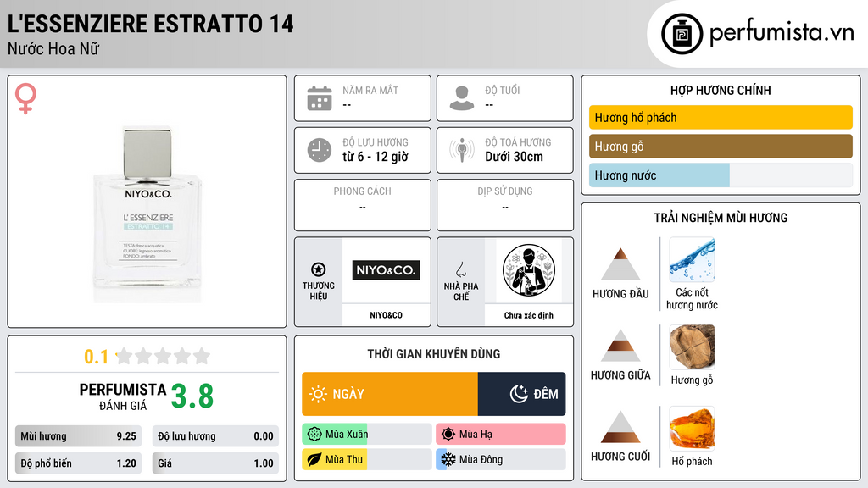Click the NIYO&CO. black brand logo
The width and height of the screenshot is (868, 488).
pos(387,270)
